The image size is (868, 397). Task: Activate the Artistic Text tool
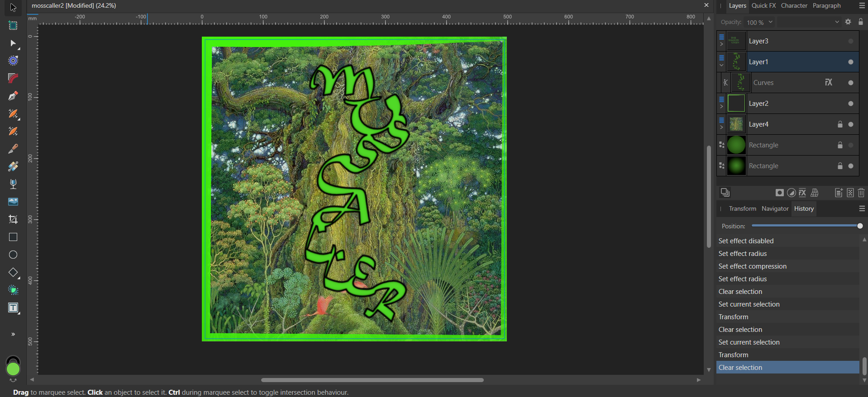[x=13, y=308]
